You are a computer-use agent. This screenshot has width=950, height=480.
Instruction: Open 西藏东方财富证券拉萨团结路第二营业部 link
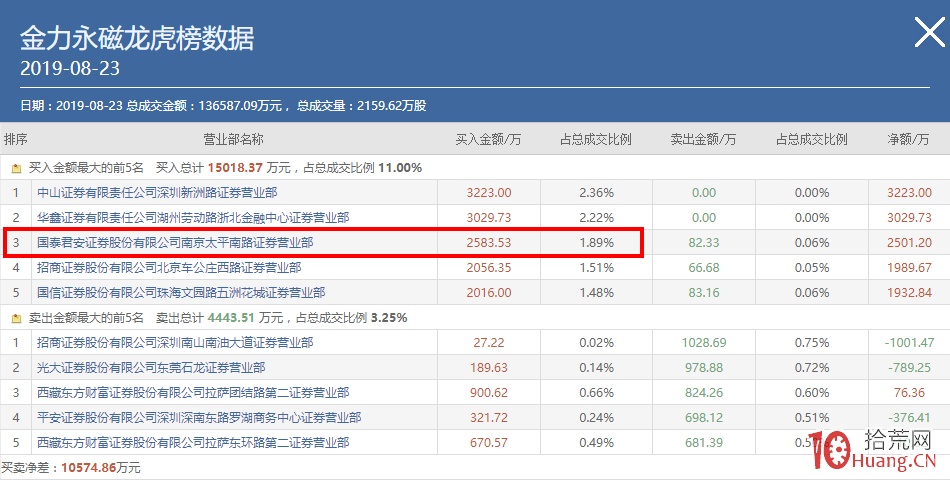(193, 393)
